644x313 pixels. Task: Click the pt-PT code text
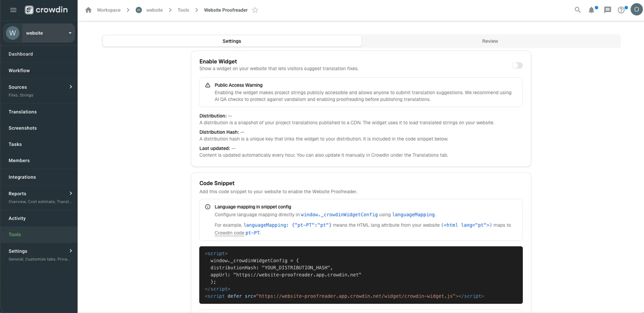pyautogui.click(x=252, y=233)
